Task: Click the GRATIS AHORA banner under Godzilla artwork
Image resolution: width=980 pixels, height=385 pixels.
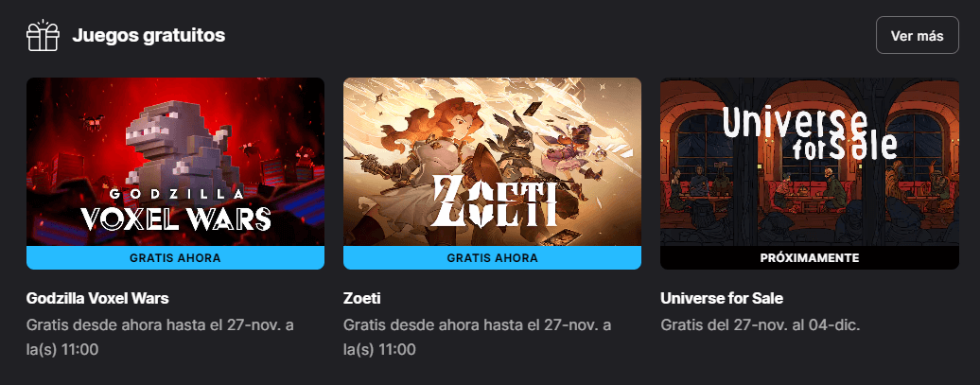Action: click(x=175, y=257)
